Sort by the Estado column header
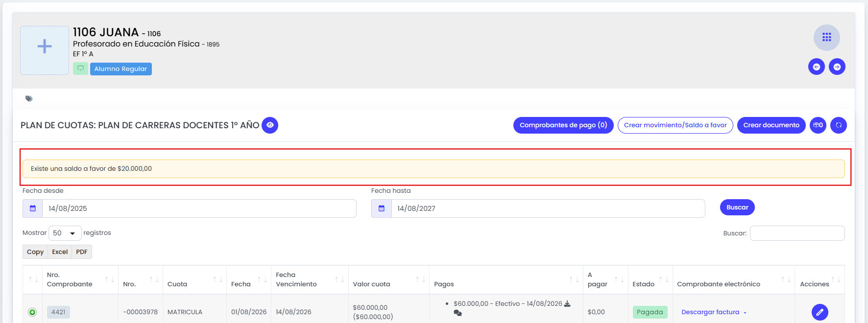 coord(650,279)
